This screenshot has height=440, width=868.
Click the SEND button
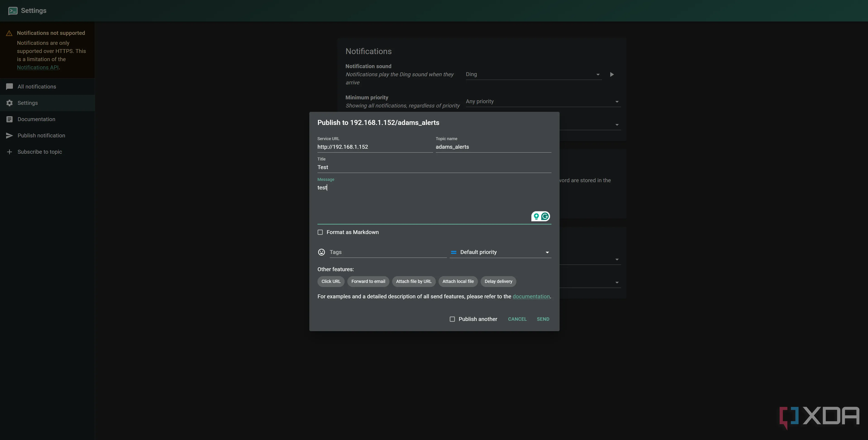pyautogui.click(x=543, y=319)
